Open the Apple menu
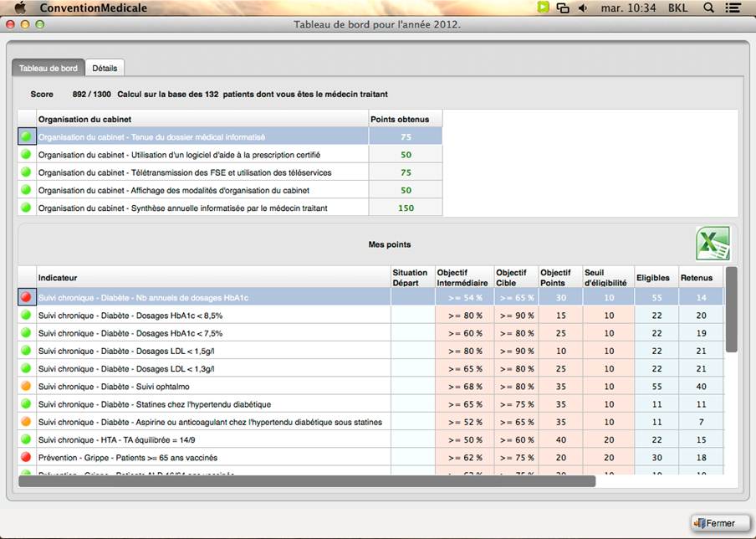756x539 pixels. click(20, 8)
